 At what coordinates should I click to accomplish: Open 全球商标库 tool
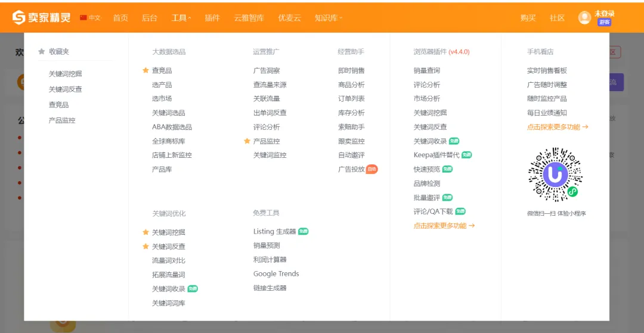point(168,141)
